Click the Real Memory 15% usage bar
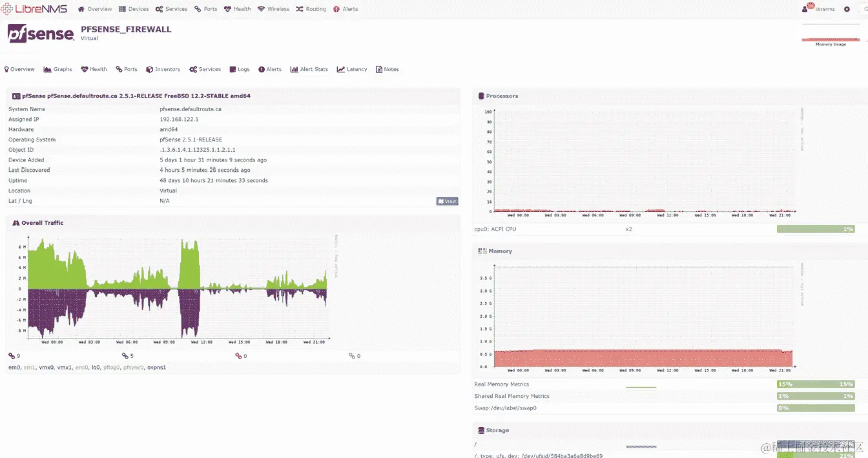 coord(816,384)
